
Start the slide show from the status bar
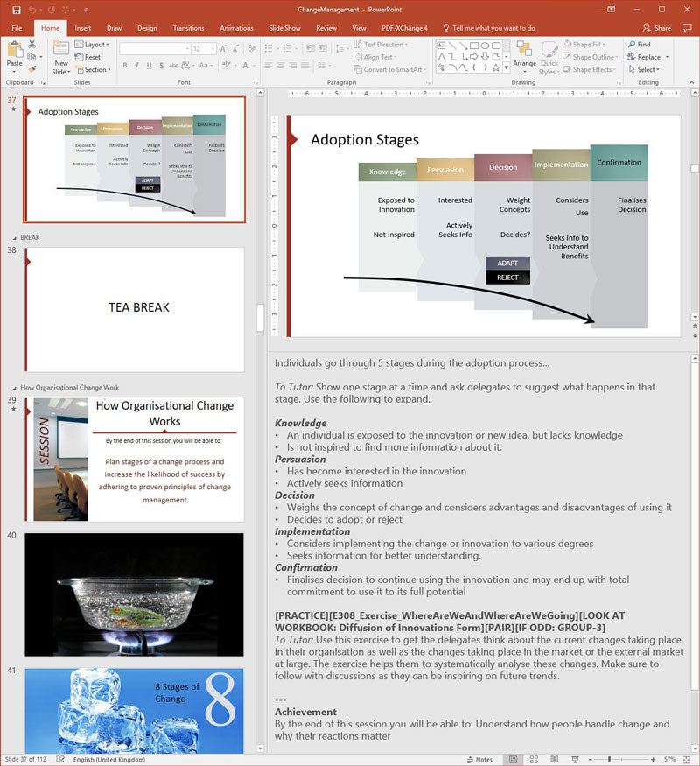click(x=575, y=759)
